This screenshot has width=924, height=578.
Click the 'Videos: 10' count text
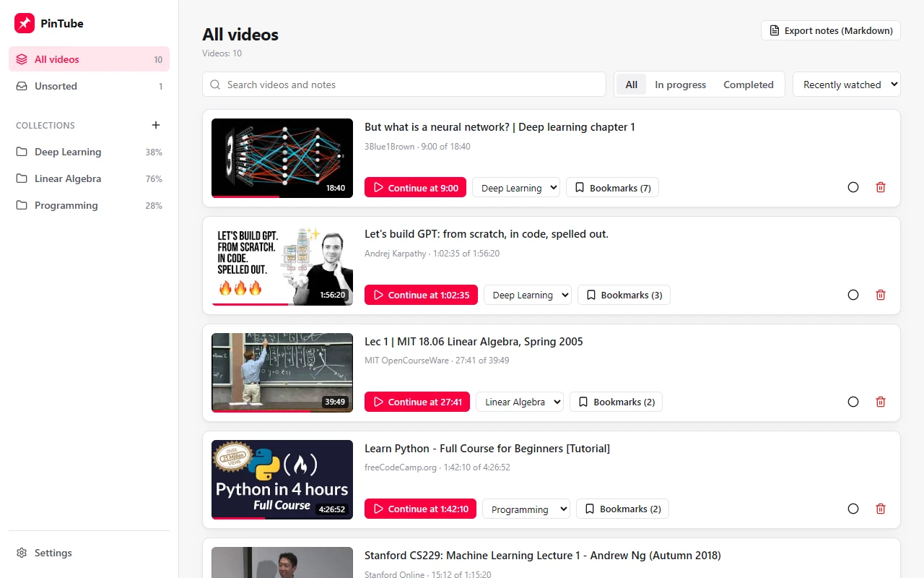(222, 53)
